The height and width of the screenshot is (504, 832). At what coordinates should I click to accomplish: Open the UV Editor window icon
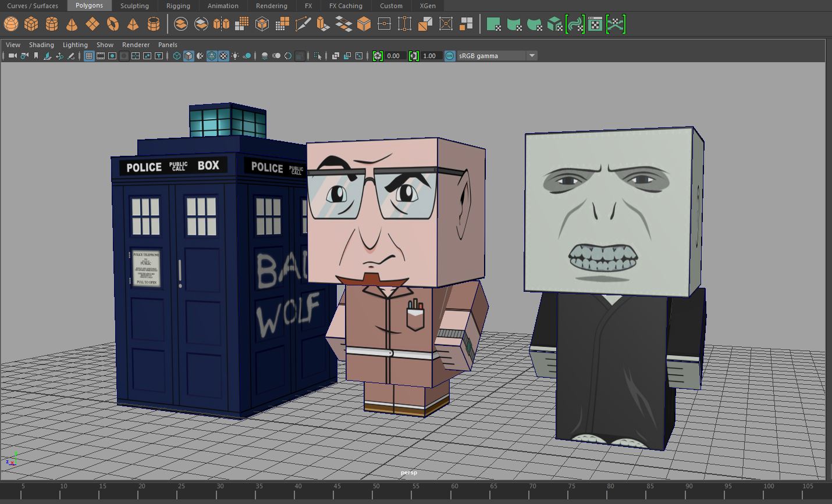[x=595, y=24]
